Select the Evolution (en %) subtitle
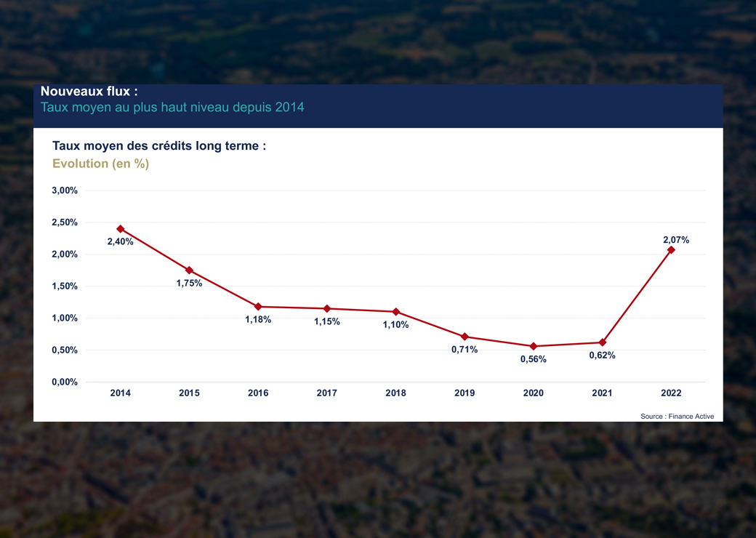The image size is (756, 538). [x=100, y=164]
